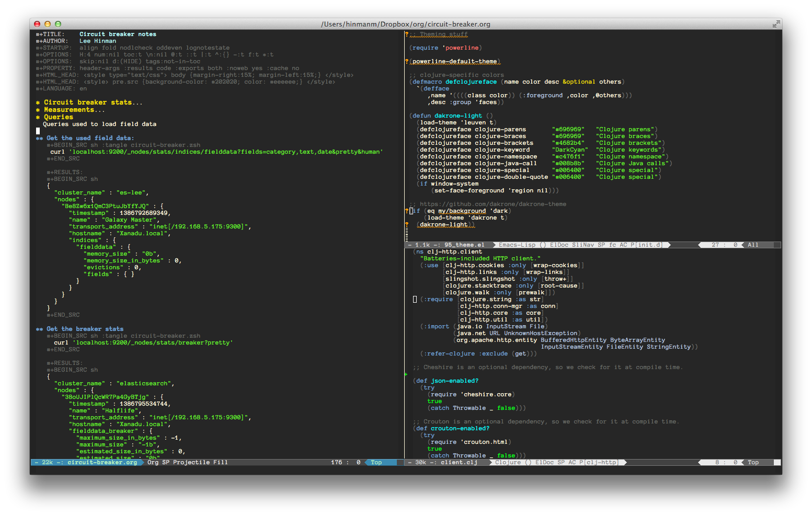812x516 pixels.
Task: Click ElDoc indicator in the client.clj mode line
Action: pos(544,463)
